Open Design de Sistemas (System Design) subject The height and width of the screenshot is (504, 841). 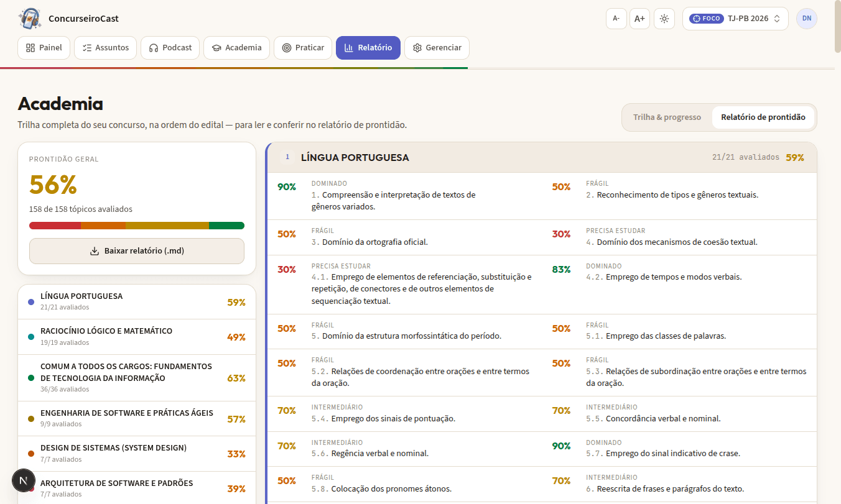137,454
